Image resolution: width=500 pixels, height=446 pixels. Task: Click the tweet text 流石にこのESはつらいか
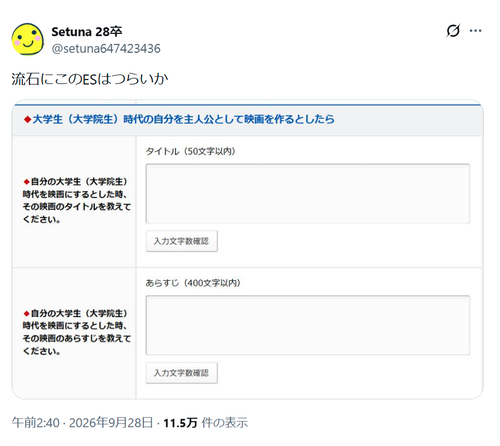point(90,79)
